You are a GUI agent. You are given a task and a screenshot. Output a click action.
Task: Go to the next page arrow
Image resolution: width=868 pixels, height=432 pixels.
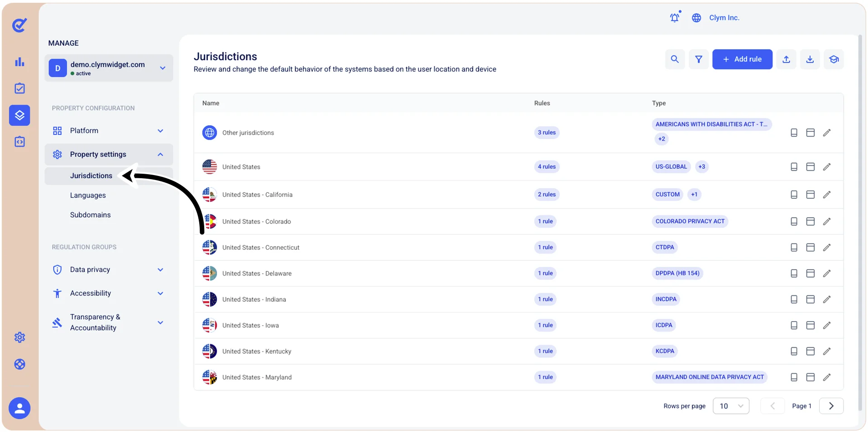coord(831,406)
